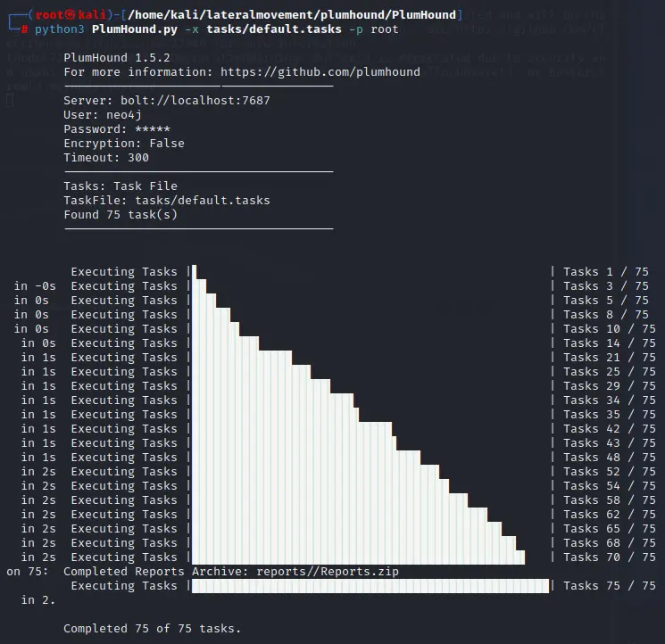
Task: Click the red # prompt symbol
Action: [x=24, y=29]
